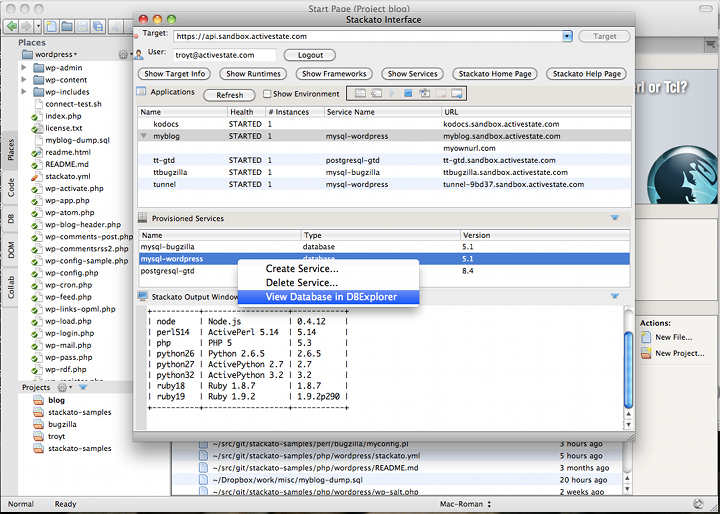
Task: Select the ttbugzilla application row
Action: pyautogui.click(x=384, y=172)
